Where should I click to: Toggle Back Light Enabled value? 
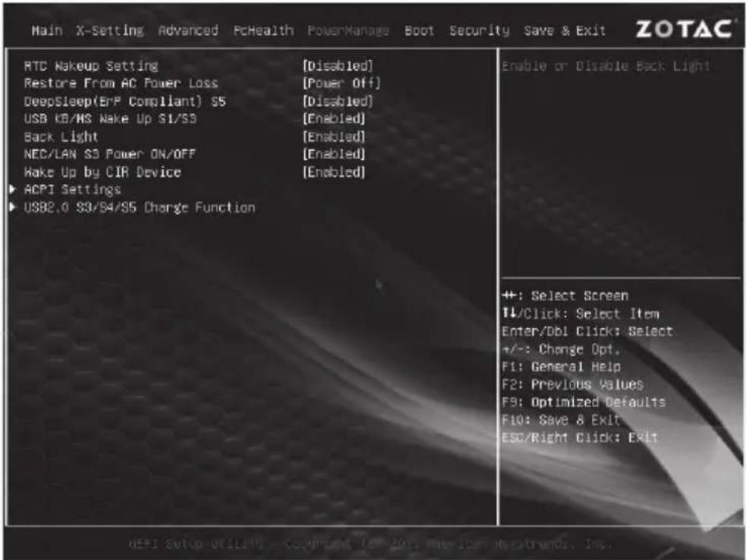[334, 137]
